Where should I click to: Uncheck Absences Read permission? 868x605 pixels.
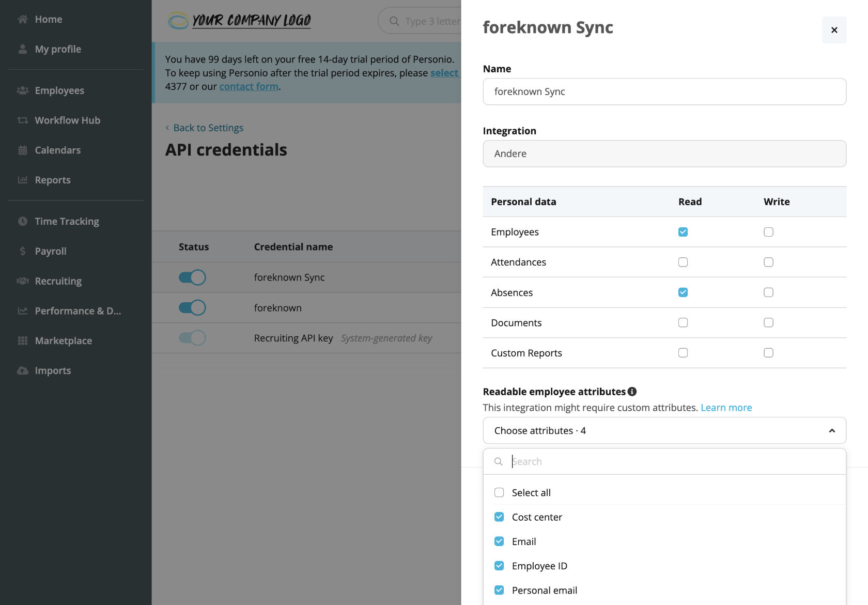(683, 292)
